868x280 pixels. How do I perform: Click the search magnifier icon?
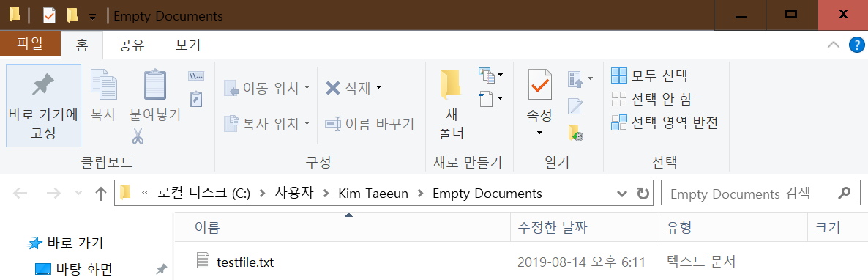click(x=844, y=194)
